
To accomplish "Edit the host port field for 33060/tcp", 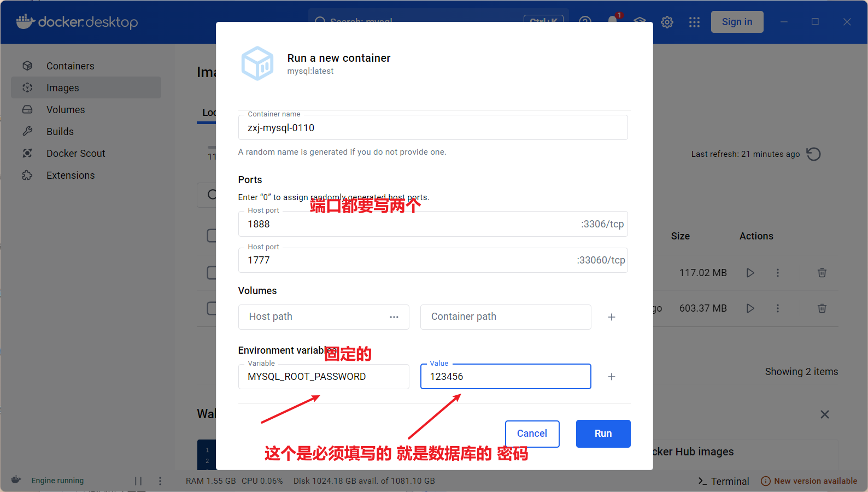I will tap(433, 260).
